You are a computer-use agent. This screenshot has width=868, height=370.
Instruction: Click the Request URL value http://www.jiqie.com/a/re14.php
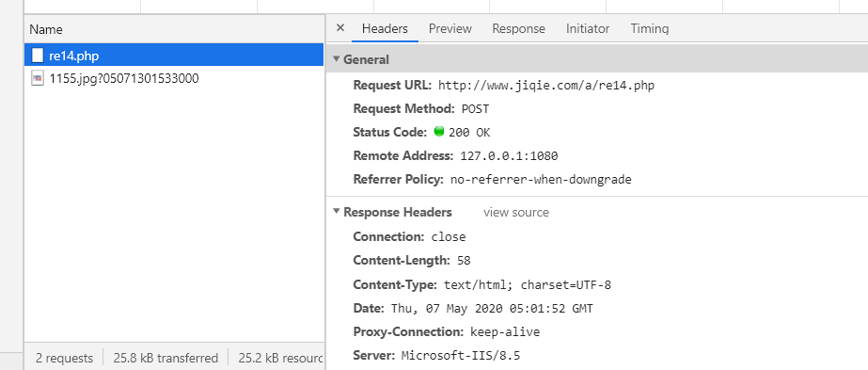coord(546,86)
